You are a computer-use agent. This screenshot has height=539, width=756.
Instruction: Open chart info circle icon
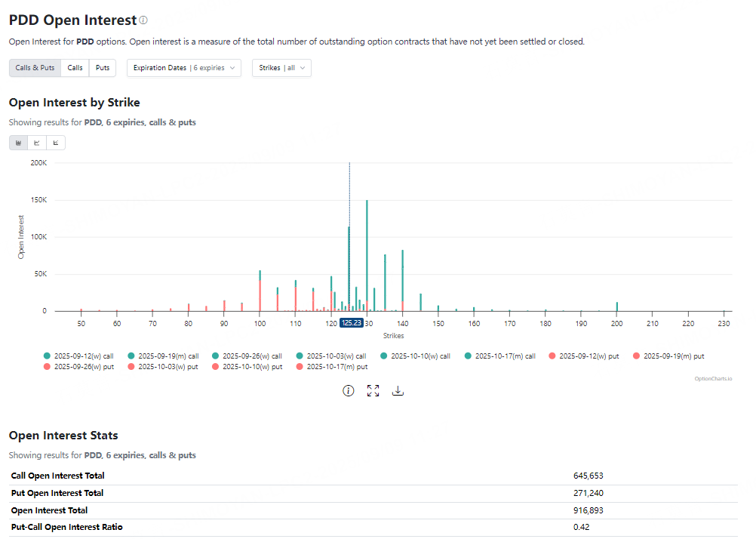tap(348, 391)
